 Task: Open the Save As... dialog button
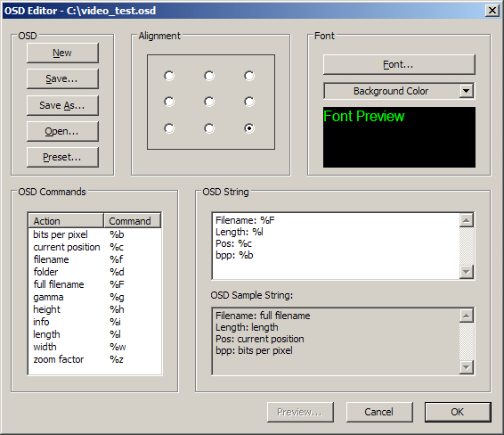coord(62,105)
